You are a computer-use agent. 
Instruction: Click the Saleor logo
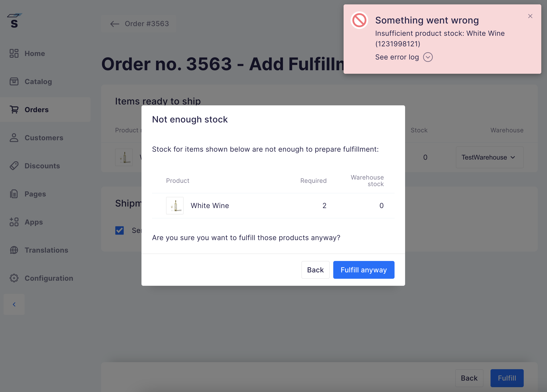coord(14,20)
